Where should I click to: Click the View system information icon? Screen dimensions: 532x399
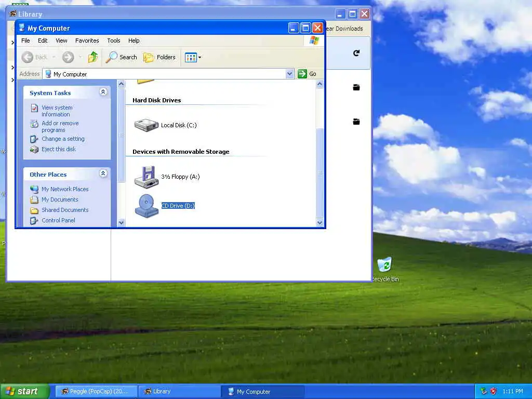click(x=34, y=108)
